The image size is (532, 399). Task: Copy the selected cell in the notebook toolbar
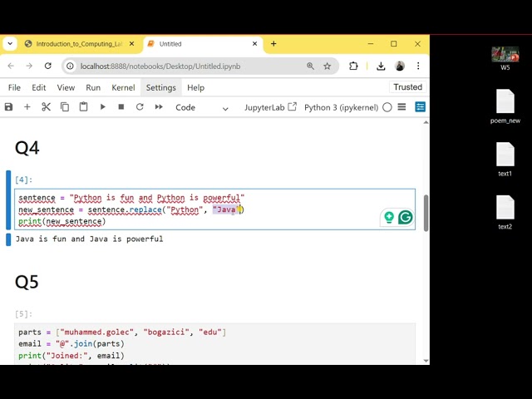[x=65, y=107]
